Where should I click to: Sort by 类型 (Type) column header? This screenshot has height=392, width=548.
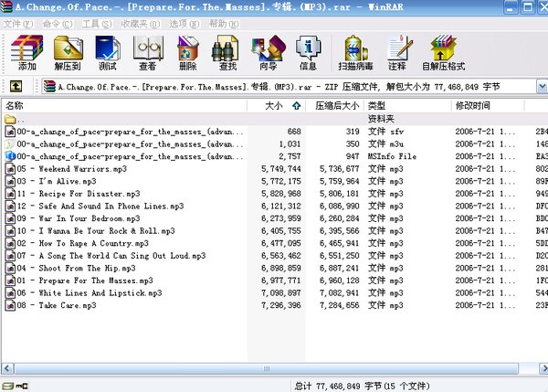point(407,106)
